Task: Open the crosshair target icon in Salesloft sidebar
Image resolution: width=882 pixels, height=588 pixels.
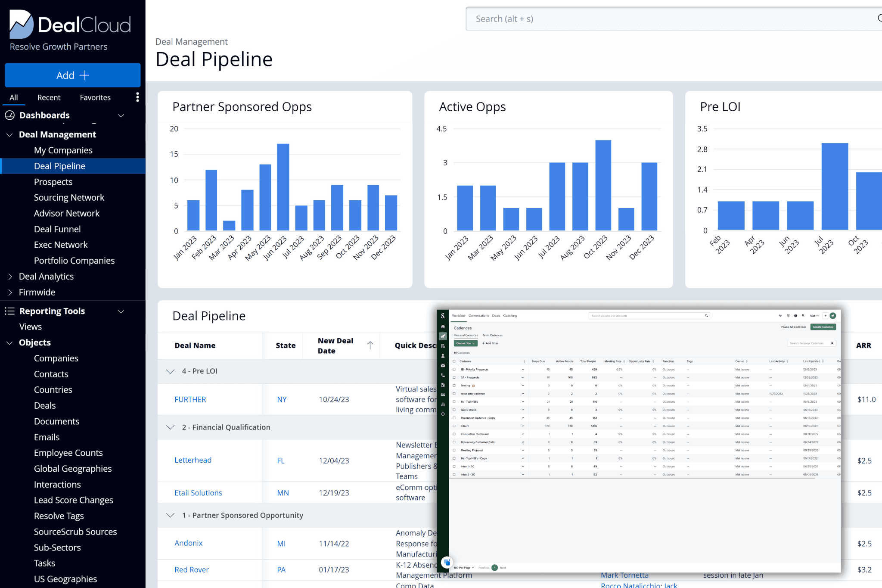Action: pos(443,414)
